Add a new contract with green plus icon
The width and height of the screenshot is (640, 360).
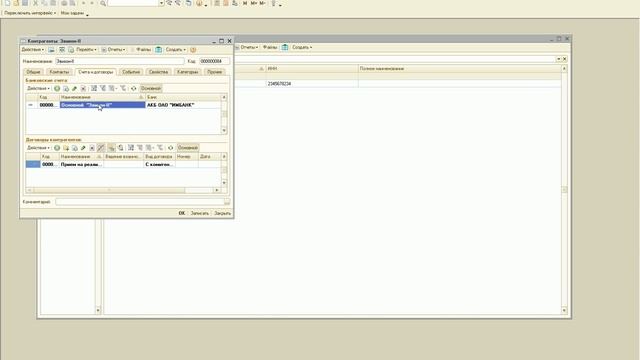click(x=57, y=148)
